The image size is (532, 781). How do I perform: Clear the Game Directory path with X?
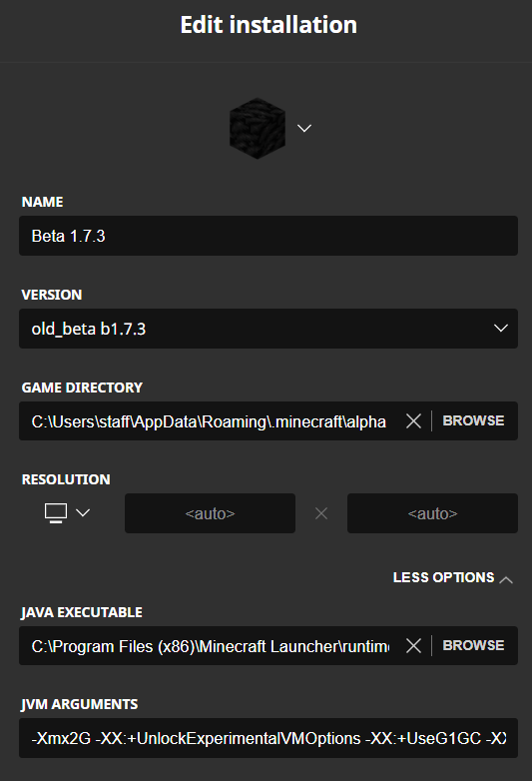(x=413, y=421)
